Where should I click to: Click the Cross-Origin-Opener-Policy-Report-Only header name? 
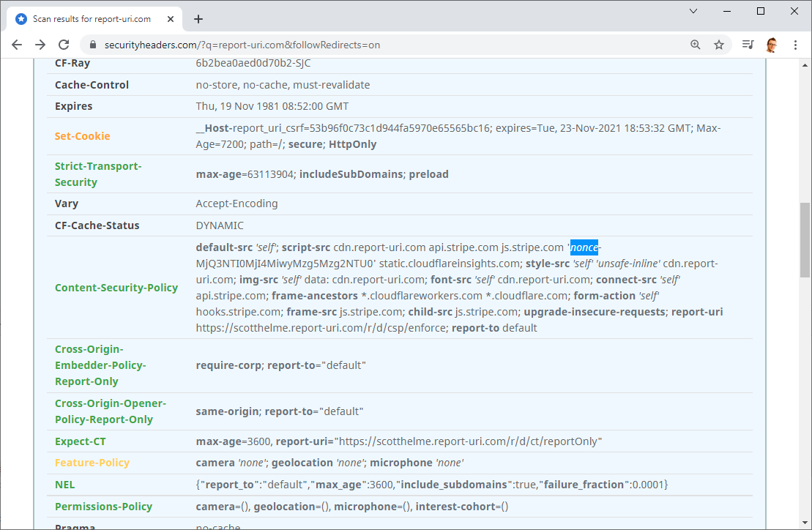[111, 411]
